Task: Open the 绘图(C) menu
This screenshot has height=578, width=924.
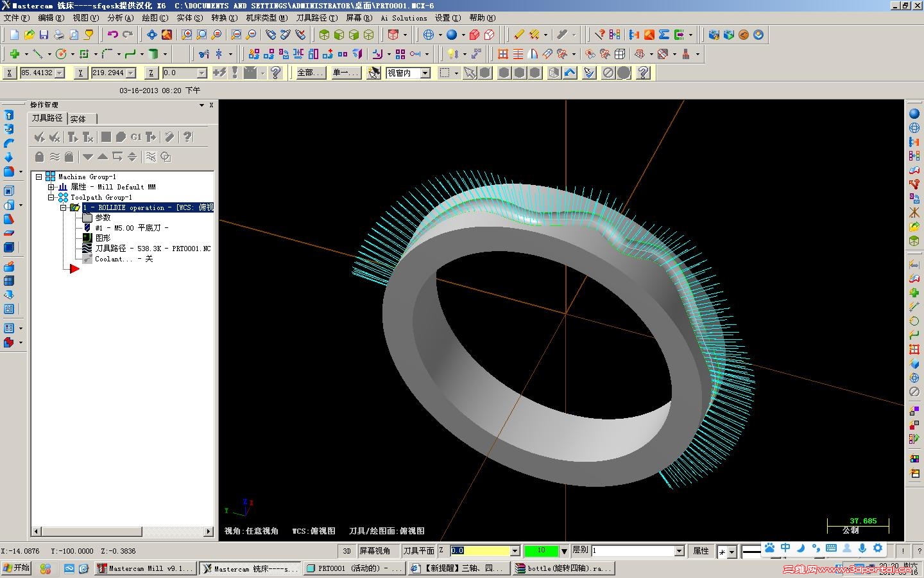Action: pos(155,18)
